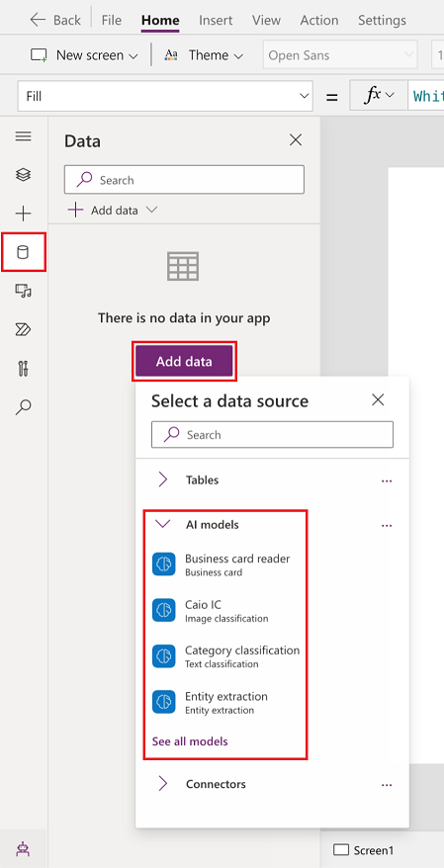
Task: Click the data source Search field
Action: tap(272, 435)
